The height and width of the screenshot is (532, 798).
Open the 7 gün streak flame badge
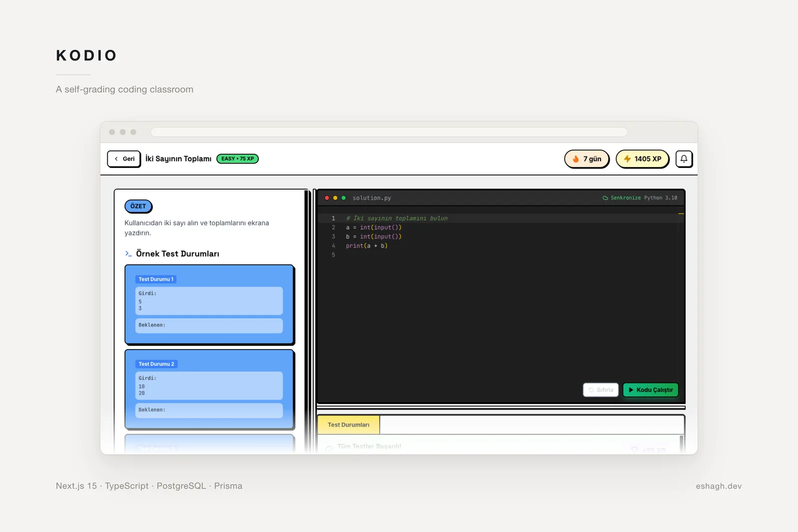tap(587, 159)
